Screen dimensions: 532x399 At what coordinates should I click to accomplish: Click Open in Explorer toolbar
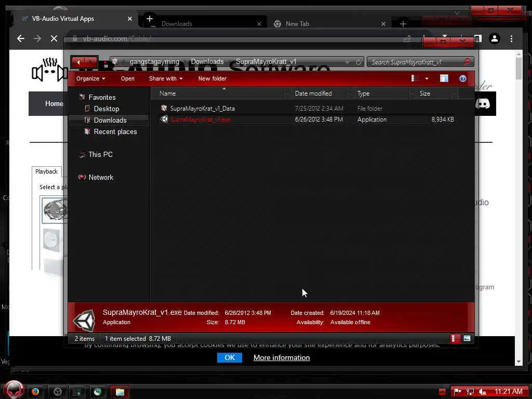tap(128, 78)
